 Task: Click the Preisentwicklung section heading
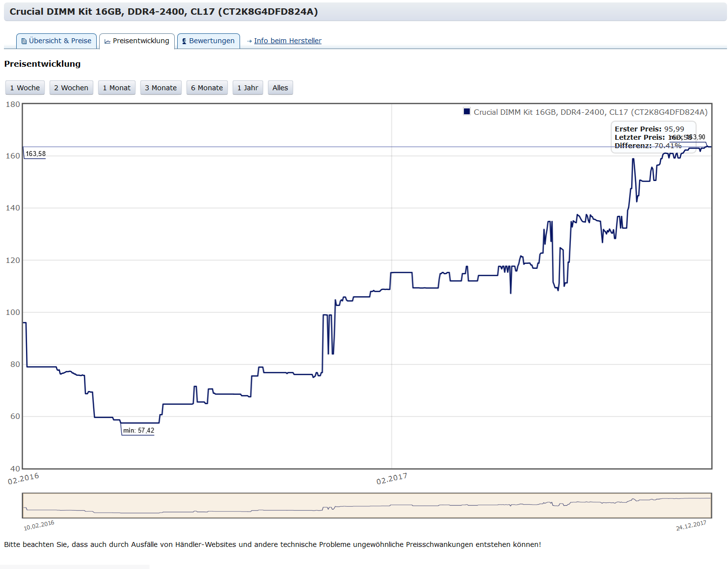[42, 64]
